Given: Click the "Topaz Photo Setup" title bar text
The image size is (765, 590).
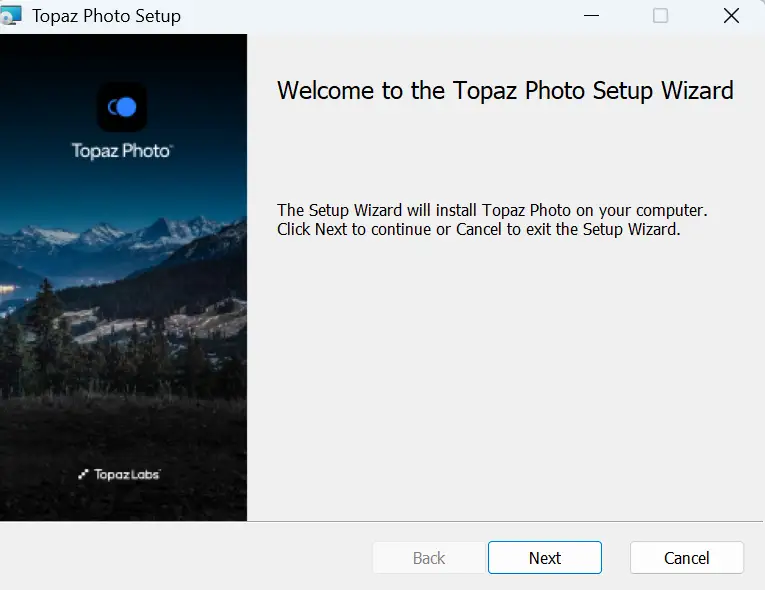Looking at the screenshot, I should (x=106, y=16).
